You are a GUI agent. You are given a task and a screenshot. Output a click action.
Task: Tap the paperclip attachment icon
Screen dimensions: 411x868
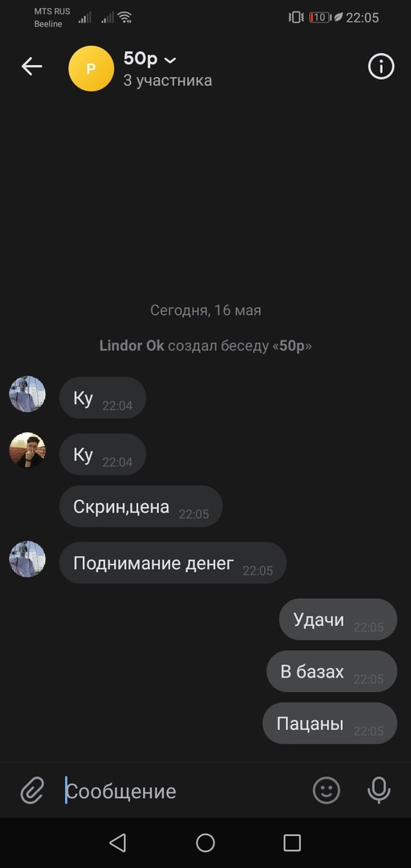pyautogui.click(x=33, y=790)
